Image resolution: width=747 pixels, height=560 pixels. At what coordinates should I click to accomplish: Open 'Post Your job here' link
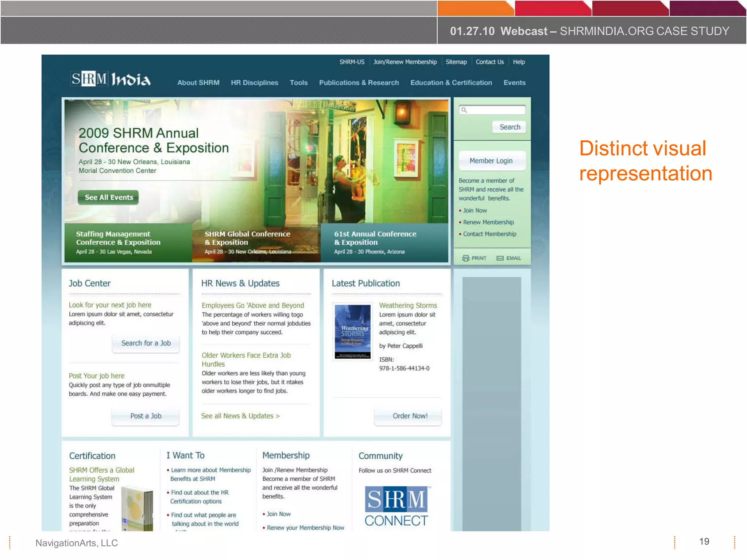tap(97, 376)
